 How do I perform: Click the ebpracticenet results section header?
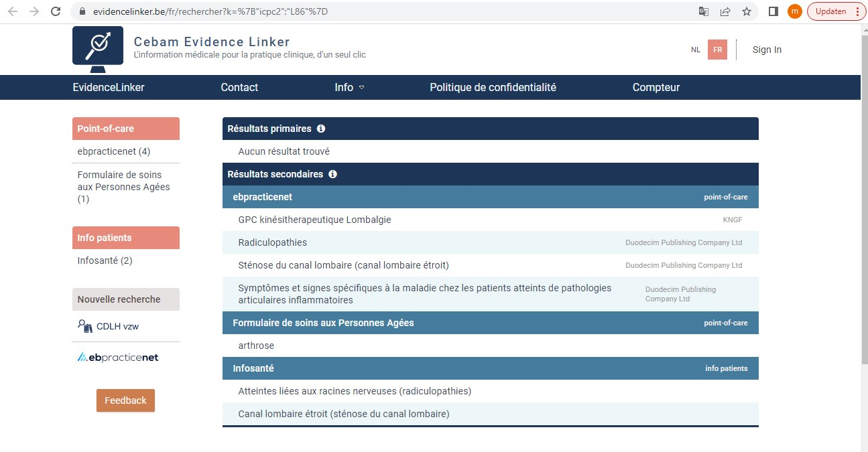coord(491,197)
